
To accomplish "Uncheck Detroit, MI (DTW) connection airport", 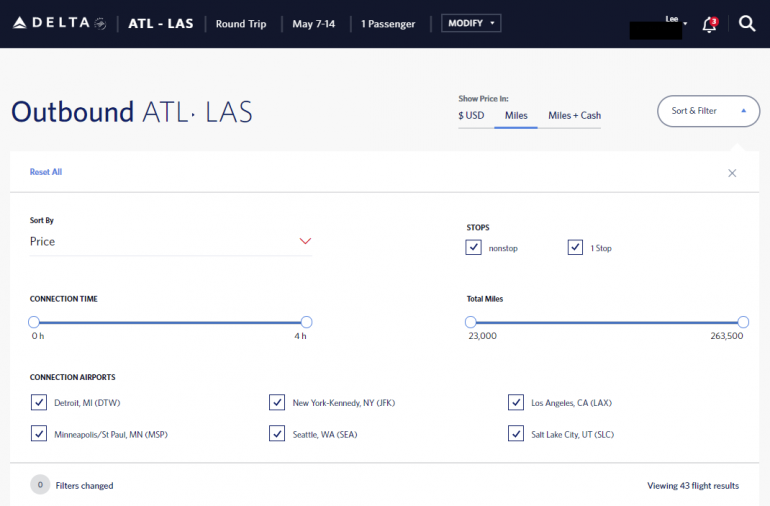I will pyautogui.click(x=39, y=402).
